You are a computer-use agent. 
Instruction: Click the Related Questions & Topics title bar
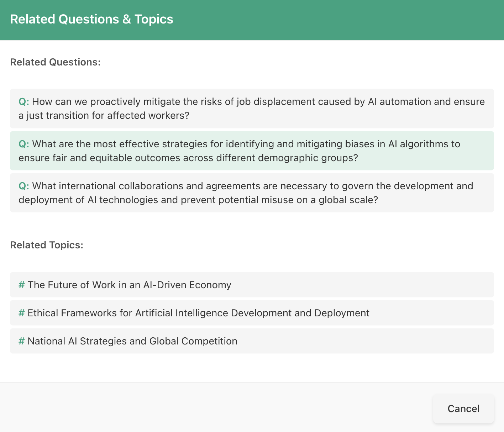[91, 19]
